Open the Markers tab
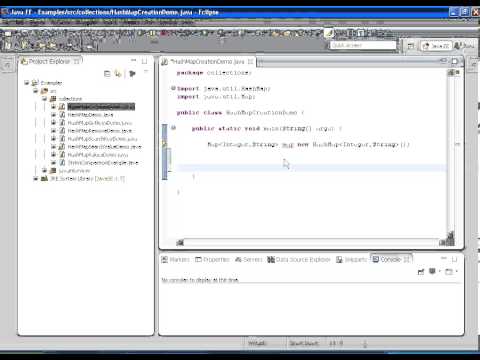Image resolution: width=480 pixels, height=360 pixels. tap(176, 259)
